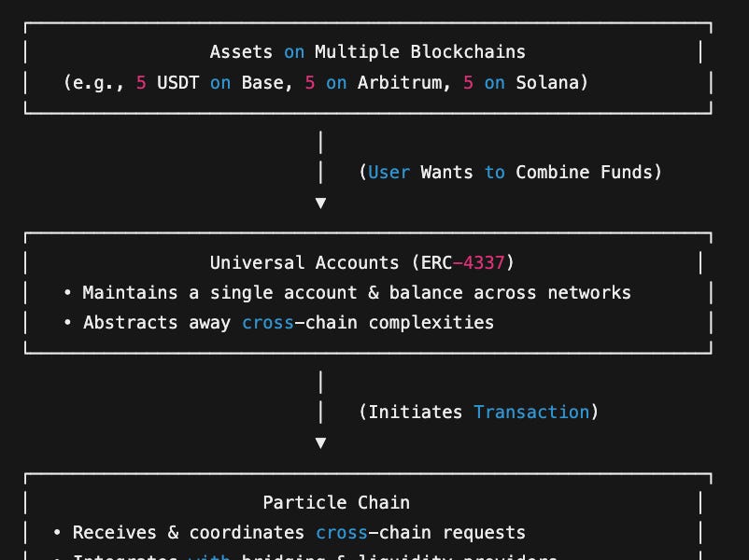Click the 'Assets on Multiple Blockchains' heading
The height and width of the screenshot is (560, 749).
[367, 52]
